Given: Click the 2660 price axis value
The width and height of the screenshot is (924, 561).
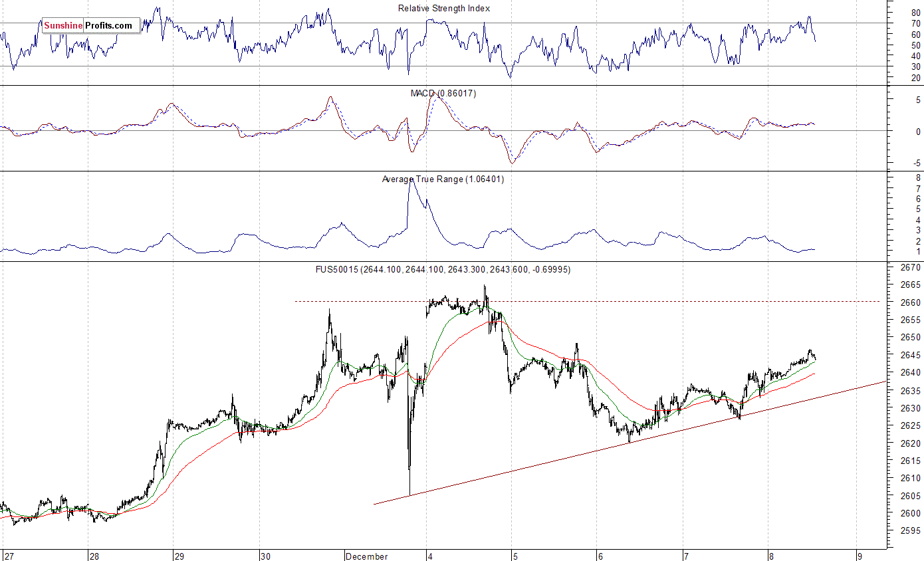Looking at the screenshot, I should click(911, 302).
